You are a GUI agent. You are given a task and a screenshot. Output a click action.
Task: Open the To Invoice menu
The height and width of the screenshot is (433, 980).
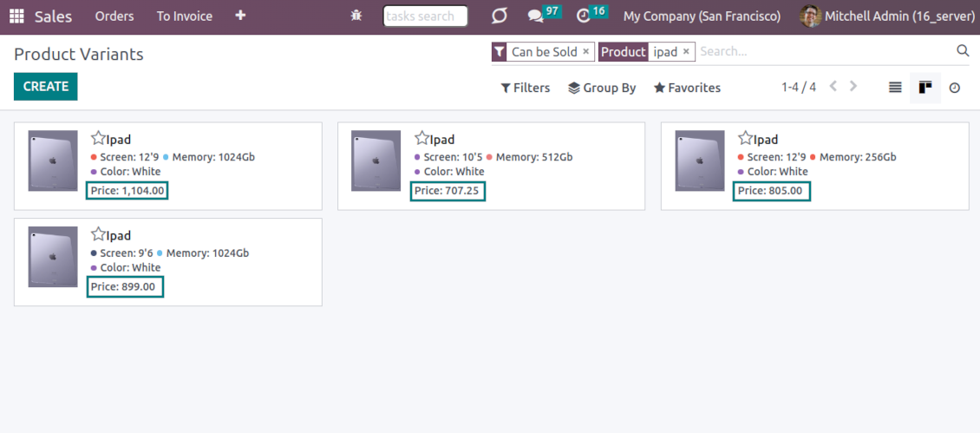tap(185, 16)
